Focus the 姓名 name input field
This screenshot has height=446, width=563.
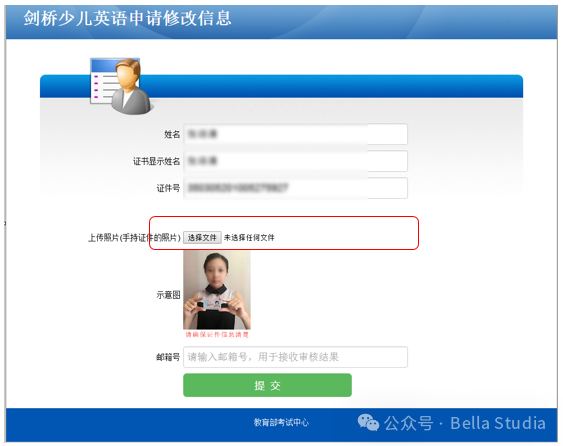click(x=296, y=134)
